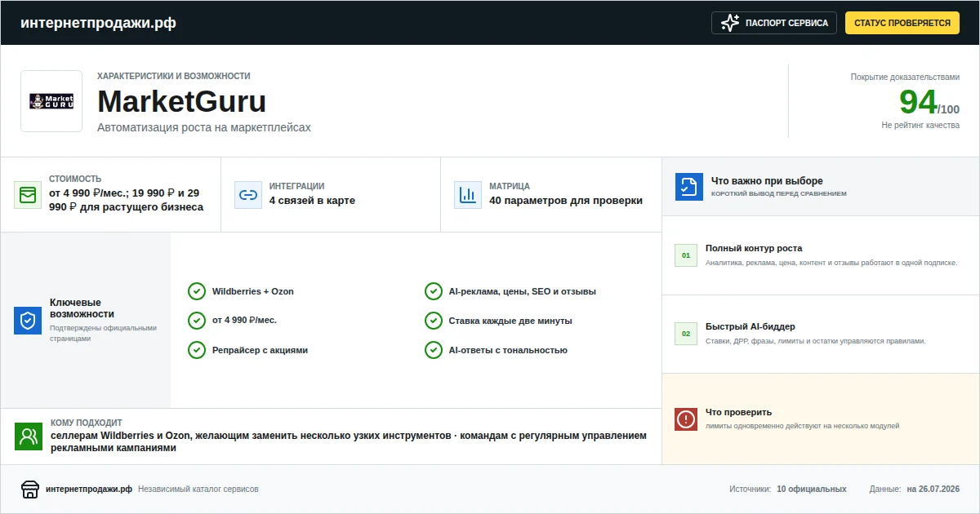Click the 94 coverage score
This screenshot has width=980, height=514.
click(918, 102)
